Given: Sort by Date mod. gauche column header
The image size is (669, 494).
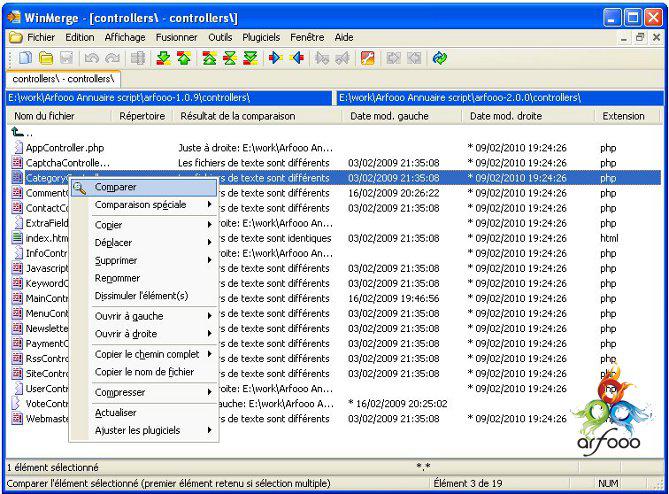Looking at the screenshot, I should 401,116.
